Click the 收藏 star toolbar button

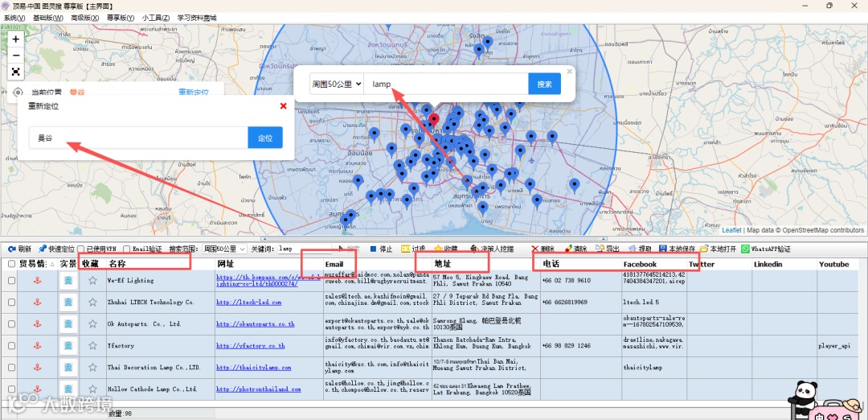point(446,249)
